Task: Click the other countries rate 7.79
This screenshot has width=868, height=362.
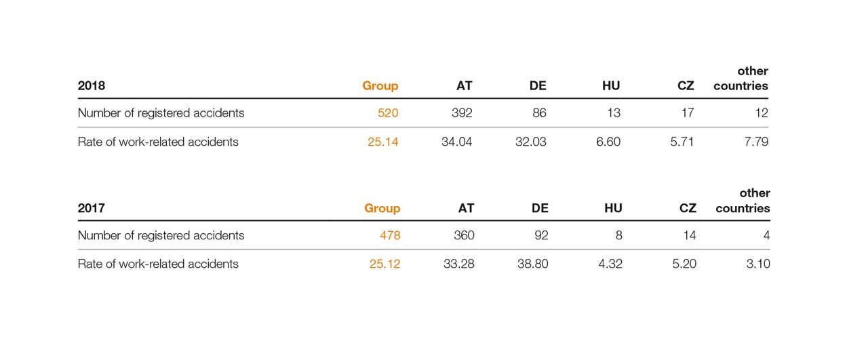Action: 755,142
